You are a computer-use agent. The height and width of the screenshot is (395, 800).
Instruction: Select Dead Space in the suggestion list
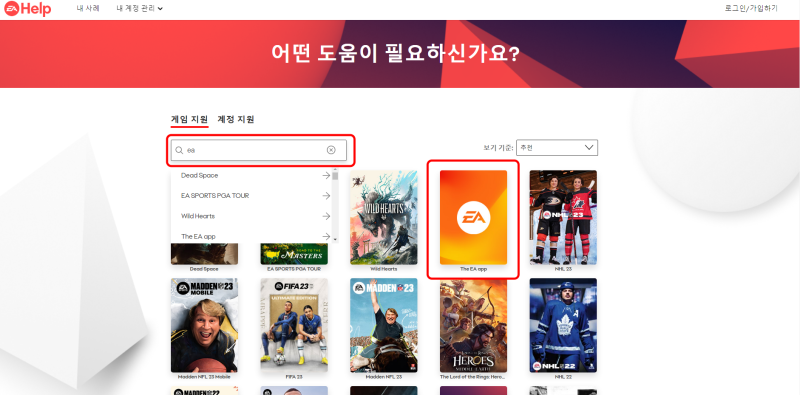pyautogui.click(x=251, y=176)
